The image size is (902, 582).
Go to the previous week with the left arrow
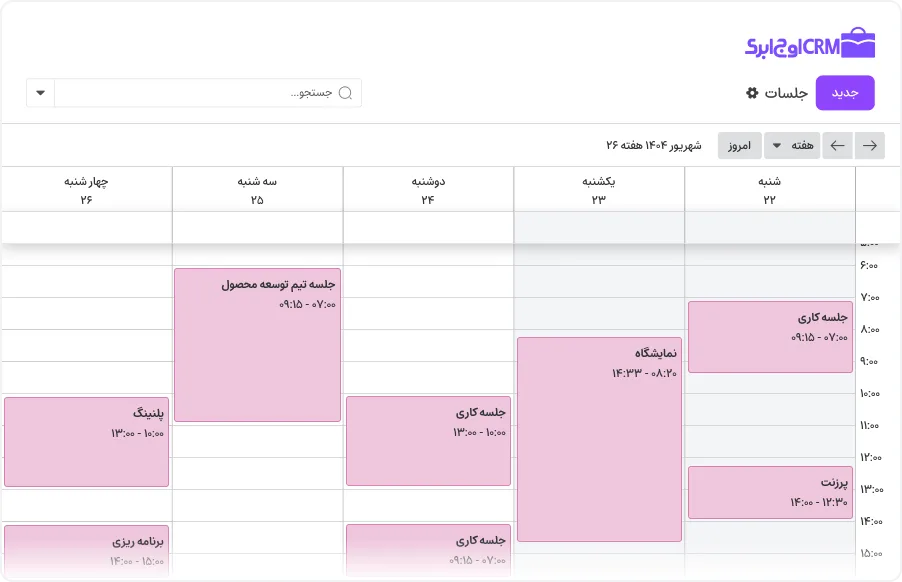click(838, 146)
